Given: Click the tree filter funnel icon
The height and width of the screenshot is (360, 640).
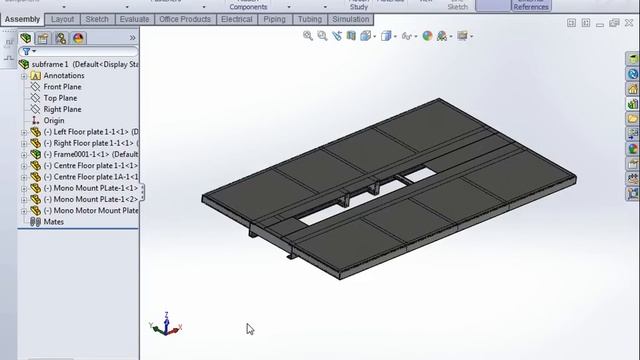Looking at the screenshot, I should point(27,51).
